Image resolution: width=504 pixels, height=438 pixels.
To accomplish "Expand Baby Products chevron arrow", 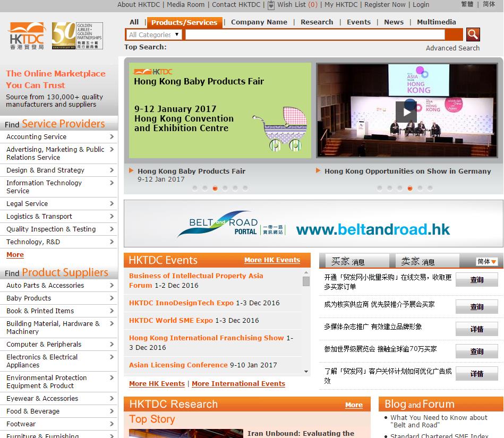I will click(x=112, y=298).
